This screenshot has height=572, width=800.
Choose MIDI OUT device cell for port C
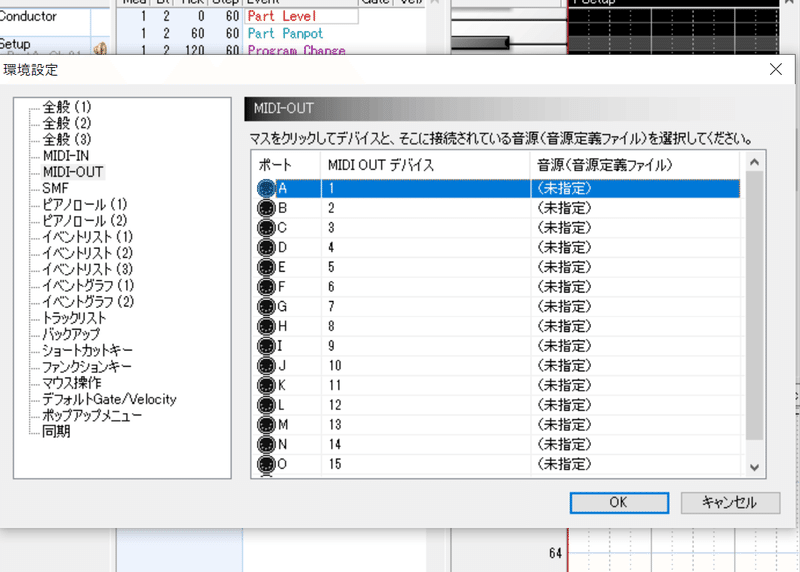426,228
